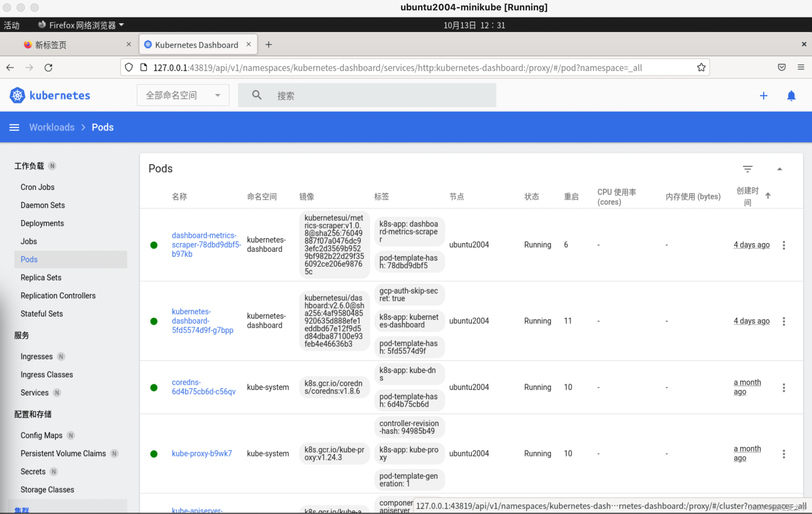Open actions menu for kube-proxy-b9wk7 pod
The width and height of the screenshot is (812, 514).
tap(784, 454)
